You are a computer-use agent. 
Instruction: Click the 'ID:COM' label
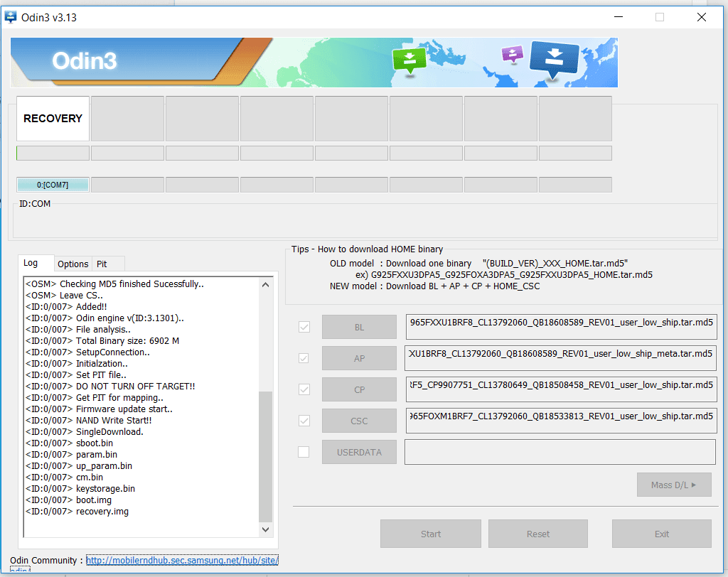35,204
